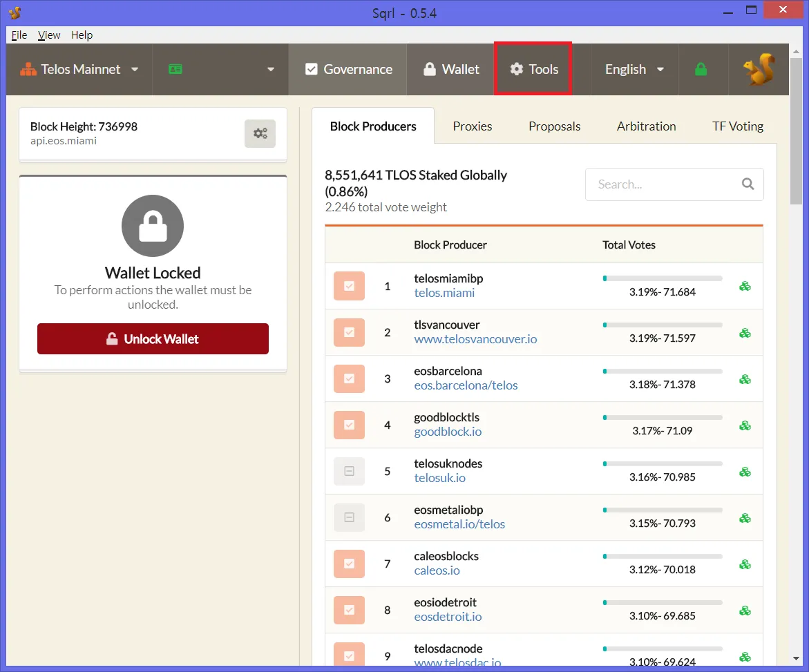809x672 pixels.
Task: Toggle vote checkbox for tlsvancouver
Action: point(350,332)
